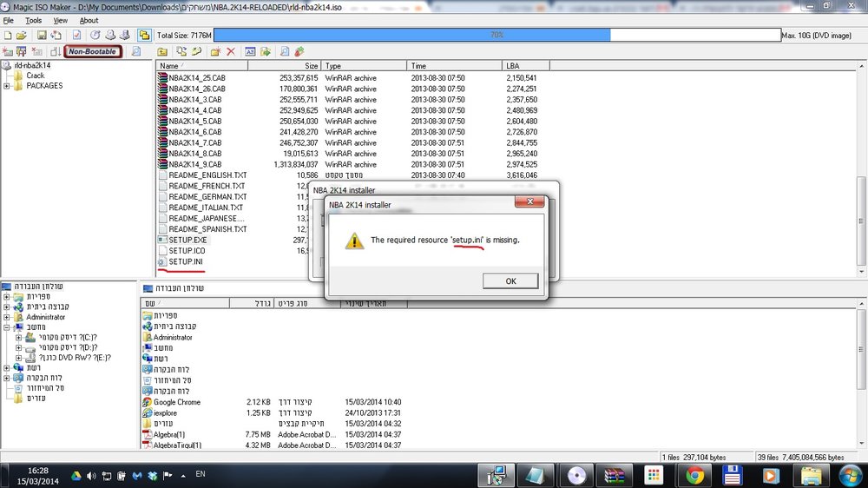This screenshot has height=488, width=868.
Task: Open Google Chrome from the taskbar
Action: [x=694, y=476]
